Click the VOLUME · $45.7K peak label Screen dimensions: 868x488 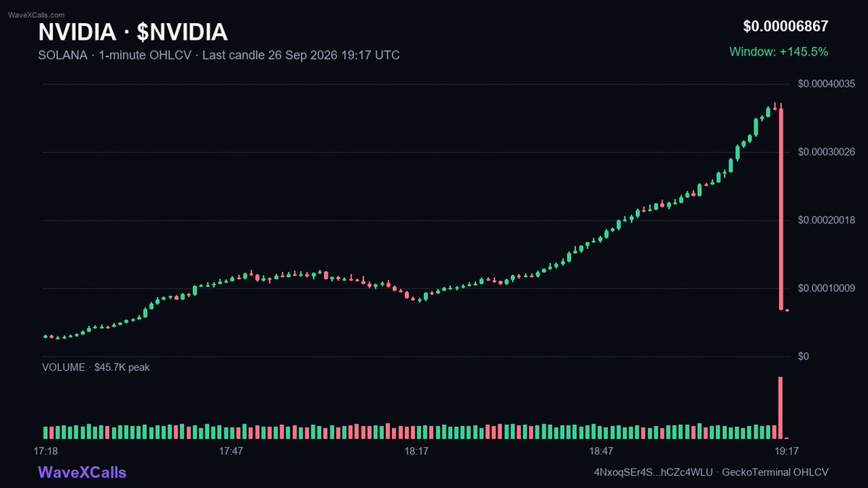tap(96, 367)
